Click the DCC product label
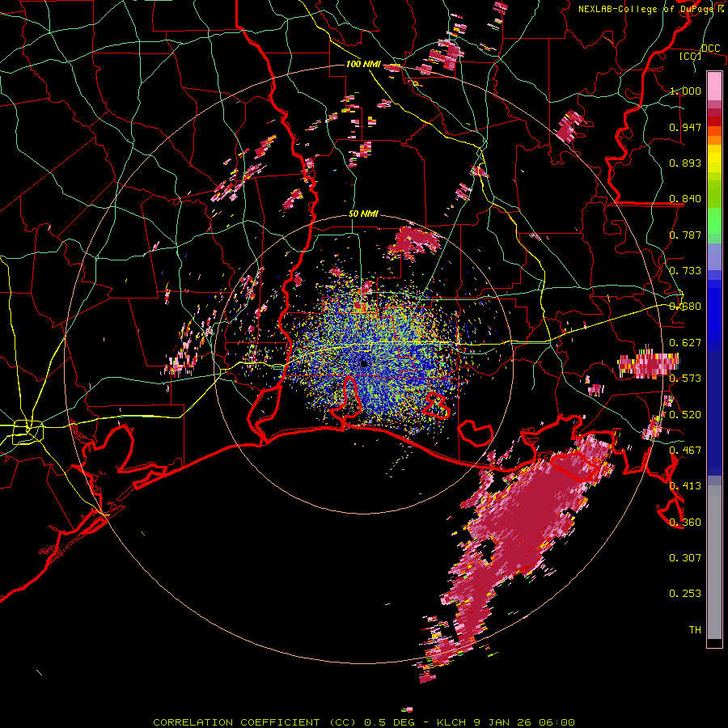The image size is (728, 728). pyautogui.click(x=711, y=49)
